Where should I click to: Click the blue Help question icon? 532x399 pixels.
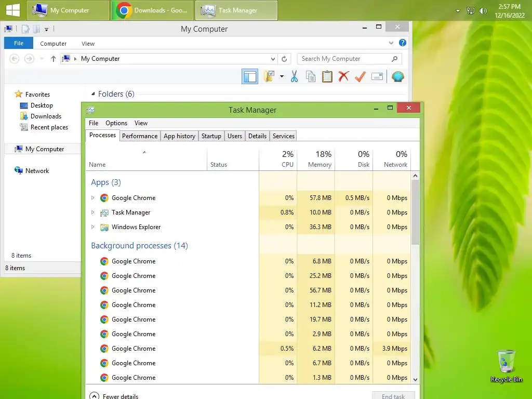pos(403,43)
